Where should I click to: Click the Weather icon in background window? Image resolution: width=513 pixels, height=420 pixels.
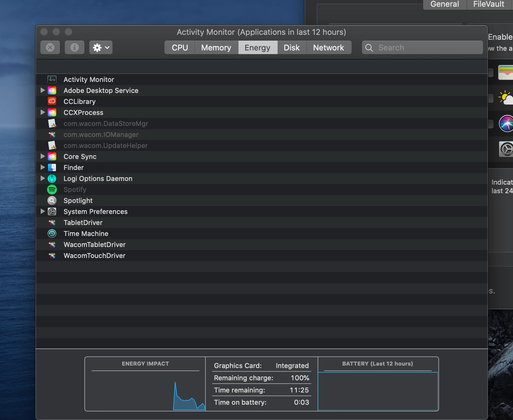point(506,98)
